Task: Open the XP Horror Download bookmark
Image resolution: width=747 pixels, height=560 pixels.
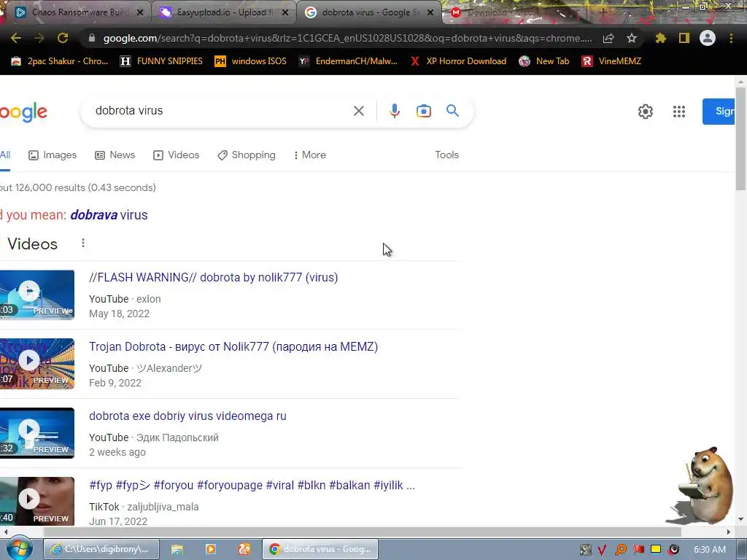Action: click(458, 61)
